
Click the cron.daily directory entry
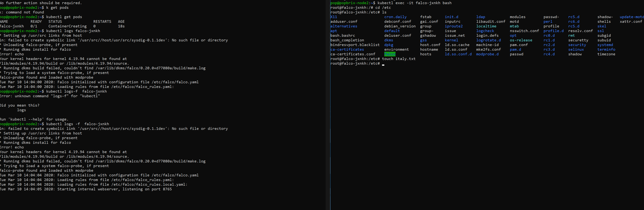(x=395, y=17)
